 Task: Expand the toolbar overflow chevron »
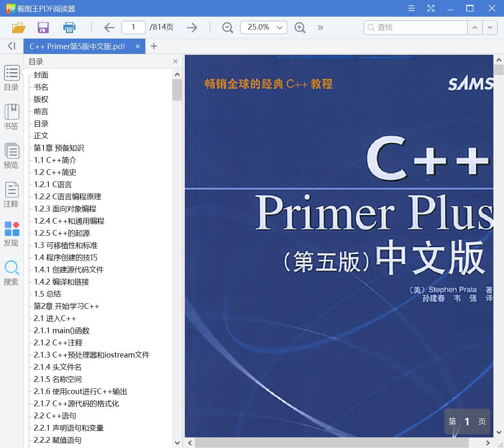tap(320, 28)
